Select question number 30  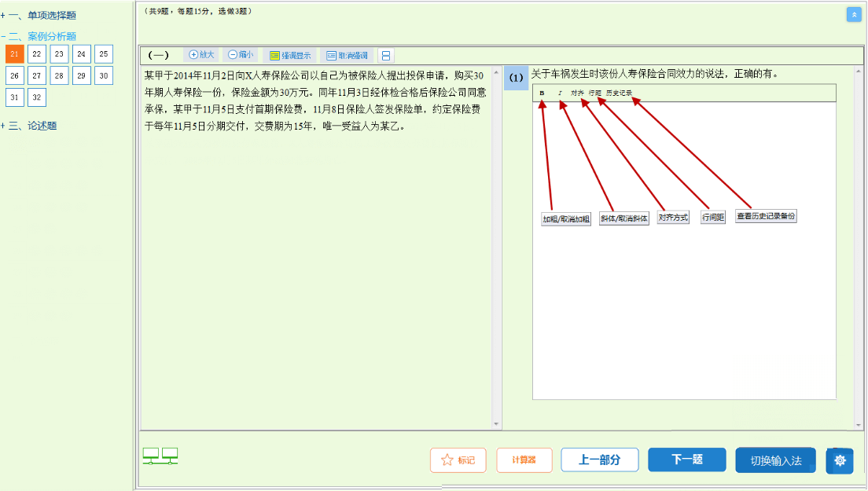coord(103,75)
